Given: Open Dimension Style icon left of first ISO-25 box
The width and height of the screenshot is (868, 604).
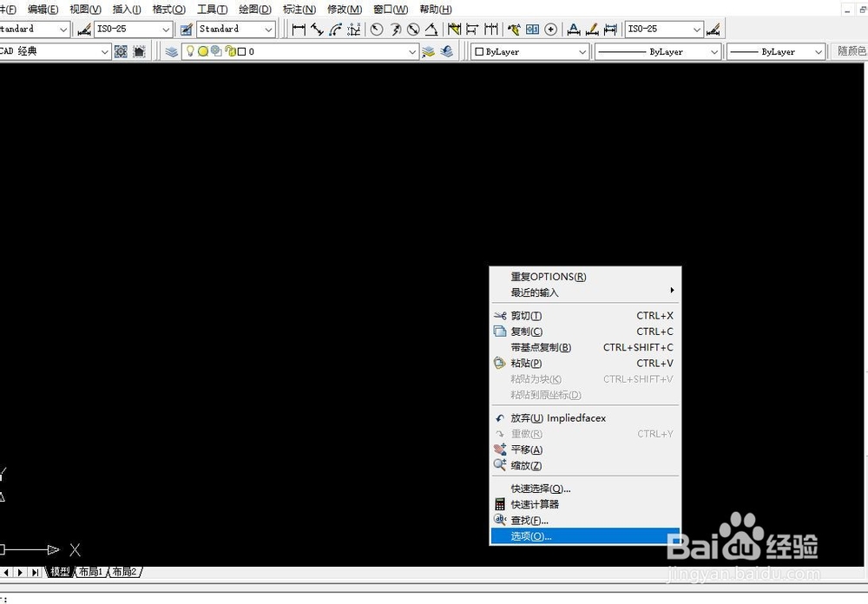Looking at the screenshot, I should click(x=84, y=29).
